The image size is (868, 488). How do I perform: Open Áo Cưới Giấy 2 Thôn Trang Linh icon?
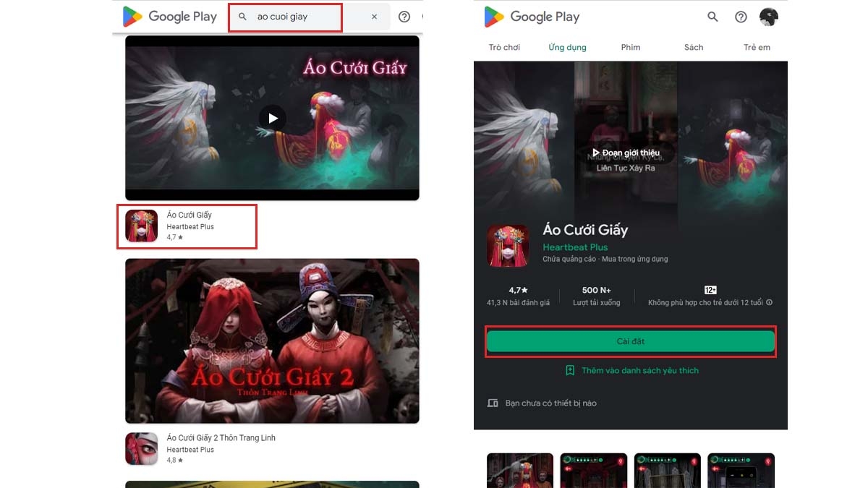[141, 448]
